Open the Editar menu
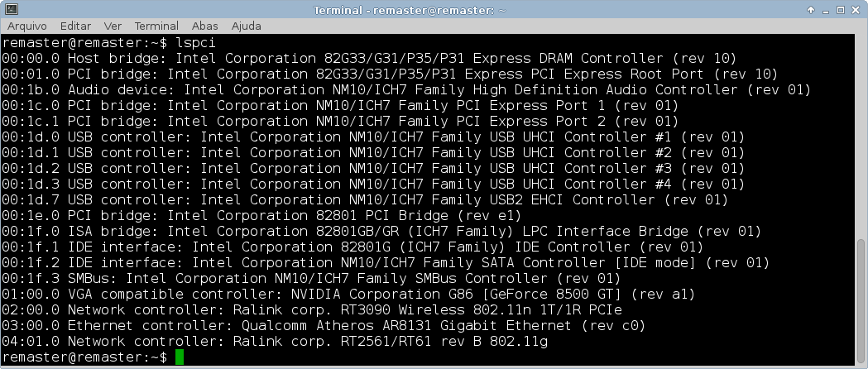This screenshot has width=868, height=369. (75, 26)
